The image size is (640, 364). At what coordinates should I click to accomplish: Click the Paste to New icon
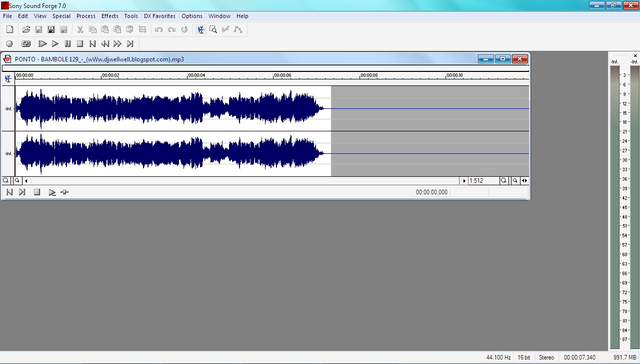point(130,29)
